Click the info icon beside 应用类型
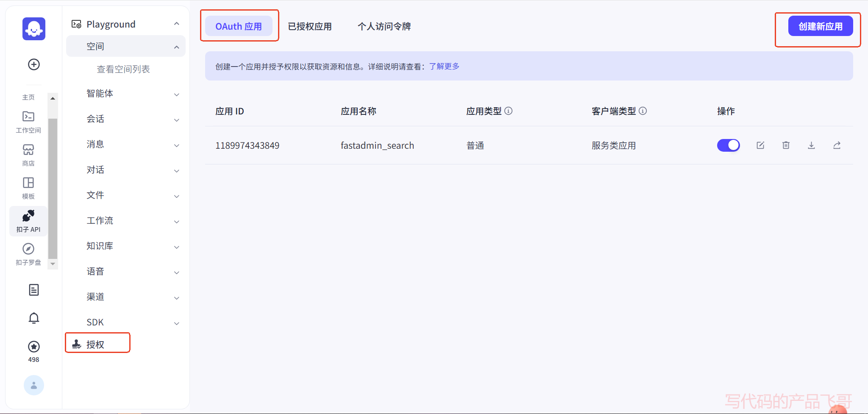 click(x=509, y=111)
